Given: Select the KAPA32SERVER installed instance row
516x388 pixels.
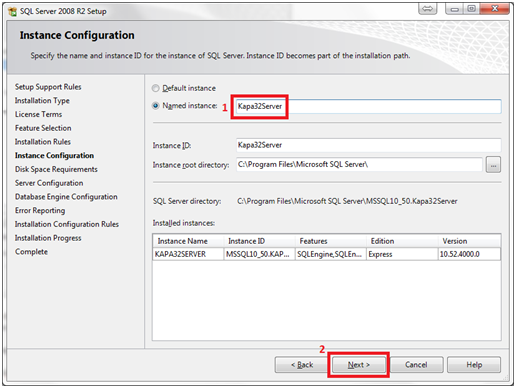Looking at the screenshot, I should pyautogui.click(x=326, y=254).
